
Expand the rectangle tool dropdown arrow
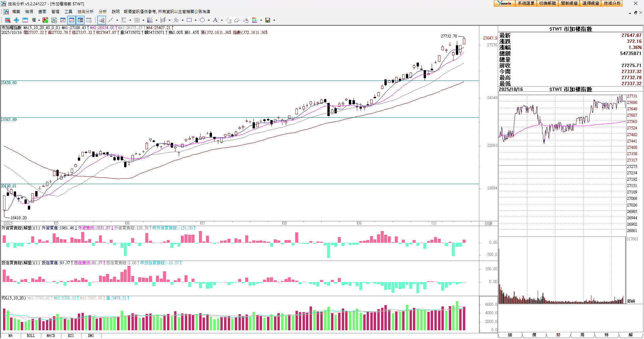(x=196, y=20)
